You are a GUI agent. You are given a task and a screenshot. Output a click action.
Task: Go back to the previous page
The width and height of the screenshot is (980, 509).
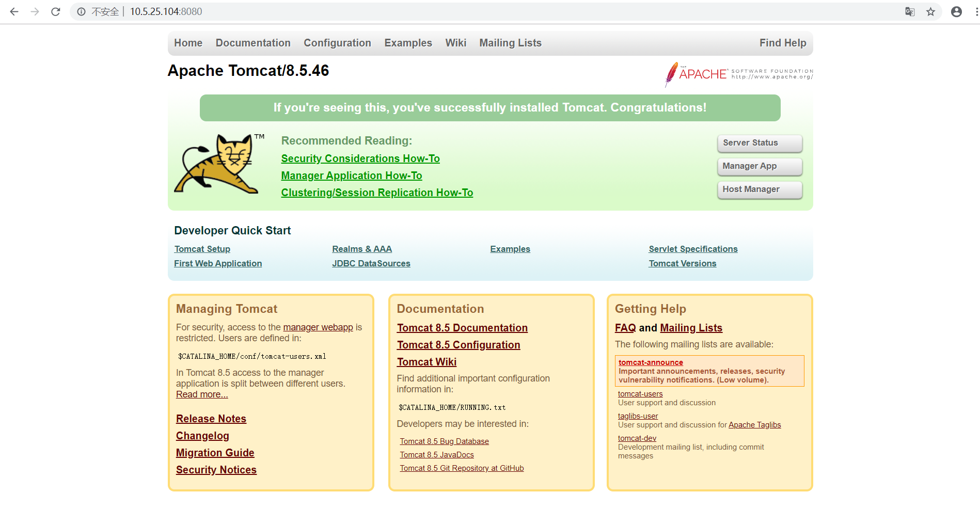pos(14,11)
